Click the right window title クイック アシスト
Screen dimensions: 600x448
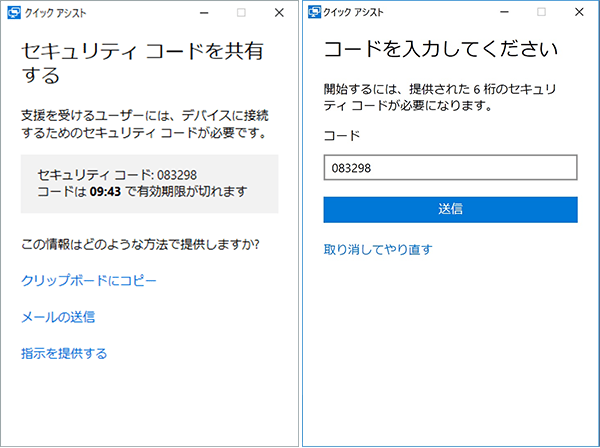click(354, 12)
